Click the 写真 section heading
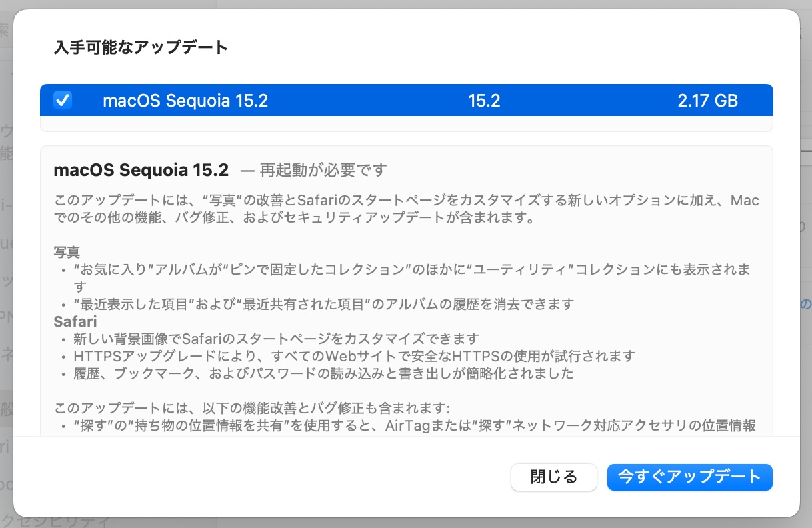The height and width of the screenshot is (528, 812). (x=67, y=253)
